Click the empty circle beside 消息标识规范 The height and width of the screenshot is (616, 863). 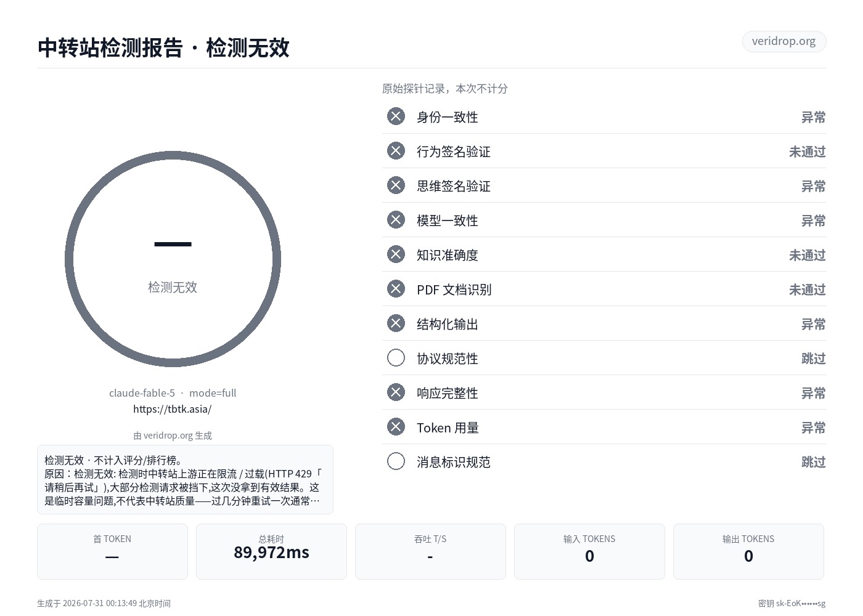pyautogui.click(x=396, y=461)
